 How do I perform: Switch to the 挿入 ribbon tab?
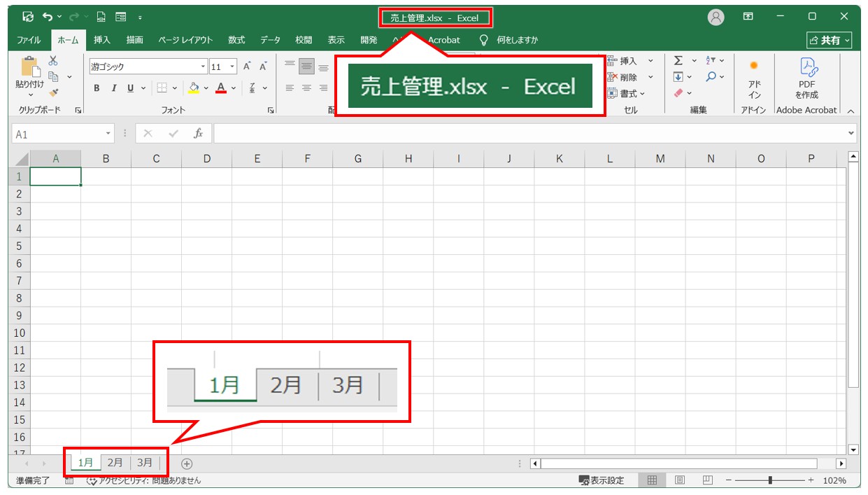tap(102, 40)
